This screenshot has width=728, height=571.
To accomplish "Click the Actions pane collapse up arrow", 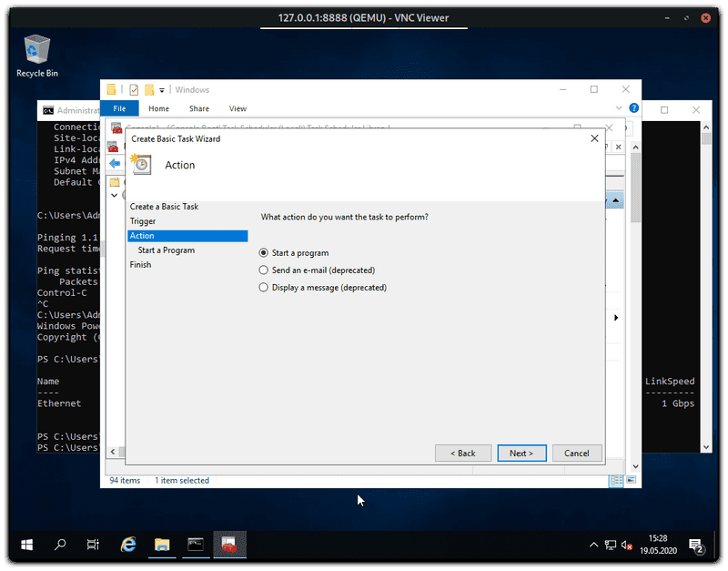I will point(616,200).
